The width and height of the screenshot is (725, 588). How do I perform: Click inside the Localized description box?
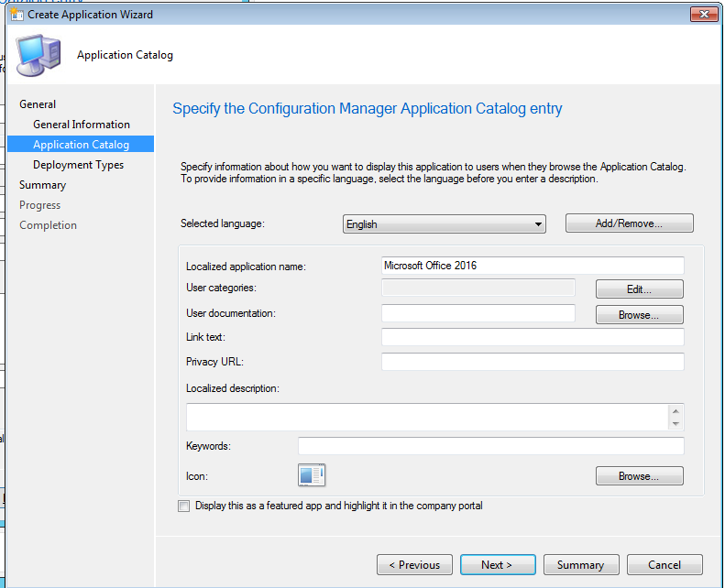point(428,417)
